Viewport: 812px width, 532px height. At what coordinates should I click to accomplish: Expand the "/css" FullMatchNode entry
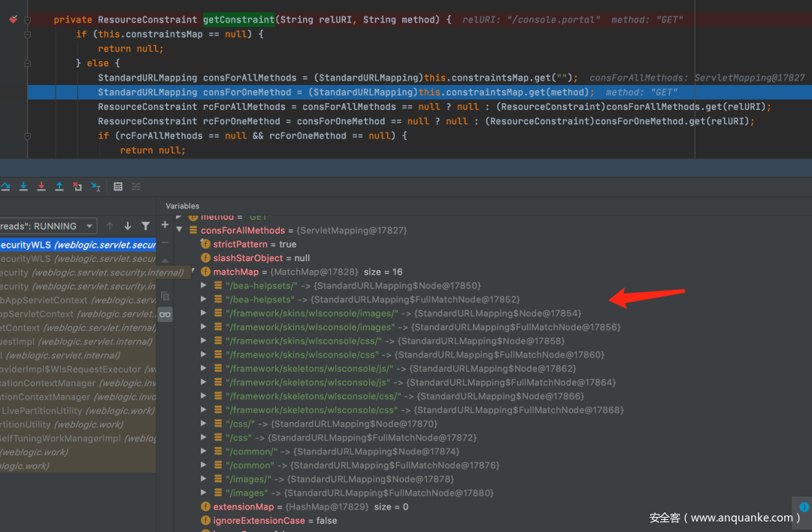pos(204,437)
